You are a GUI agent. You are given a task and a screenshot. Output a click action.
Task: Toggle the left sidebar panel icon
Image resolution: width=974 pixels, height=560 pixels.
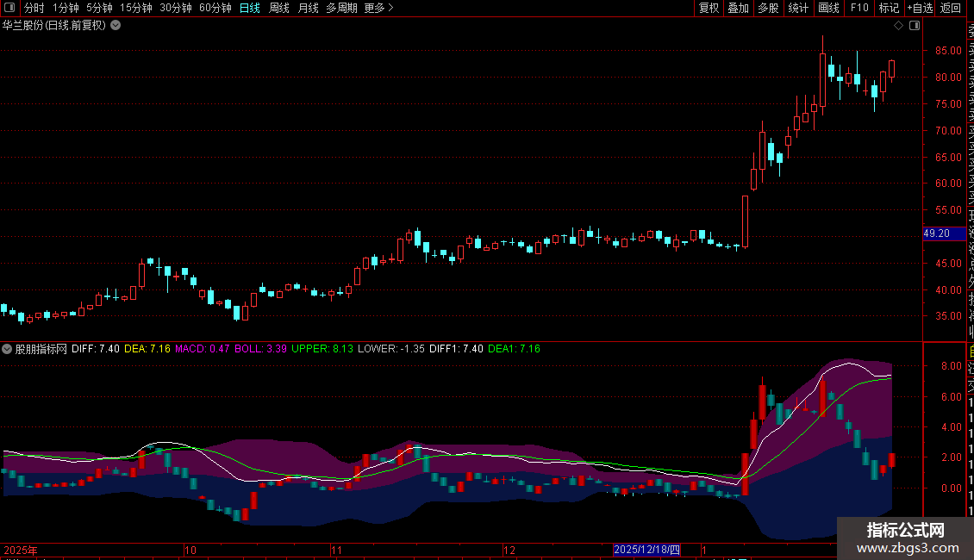click(9, 8)
